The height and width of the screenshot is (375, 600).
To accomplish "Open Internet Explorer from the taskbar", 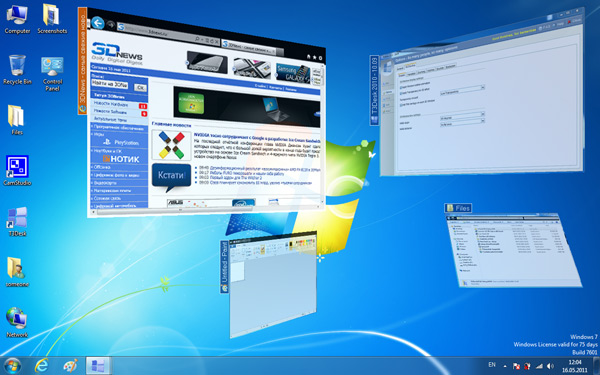I will tap(41, 366).
